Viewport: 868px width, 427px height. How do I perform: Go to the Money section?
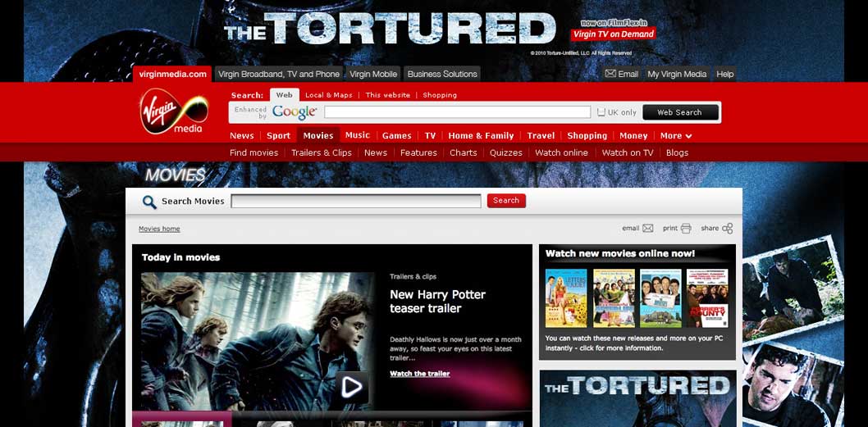(x=634, y=135)
